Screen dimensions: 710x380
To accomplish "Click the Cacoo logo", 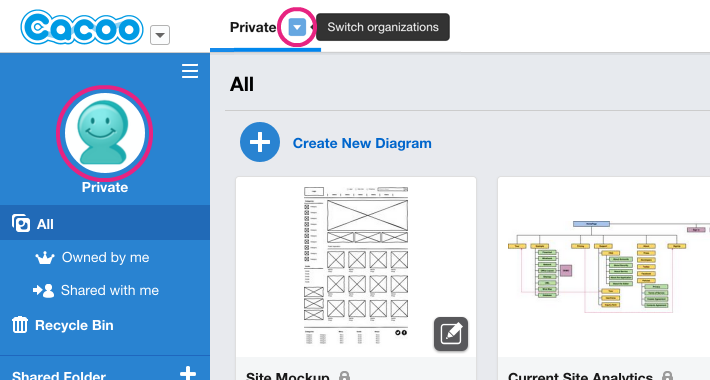I will click(82, 28).
